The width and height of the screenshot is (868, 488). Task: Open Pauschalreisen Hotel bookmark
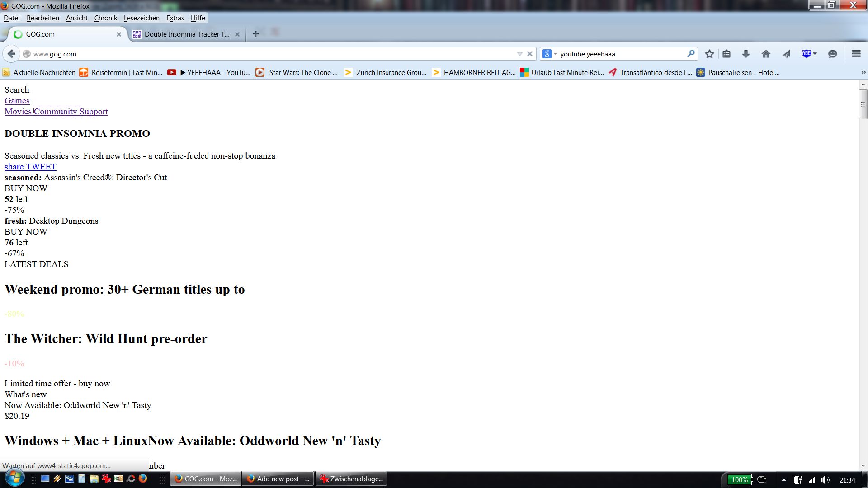coord(738,72)
